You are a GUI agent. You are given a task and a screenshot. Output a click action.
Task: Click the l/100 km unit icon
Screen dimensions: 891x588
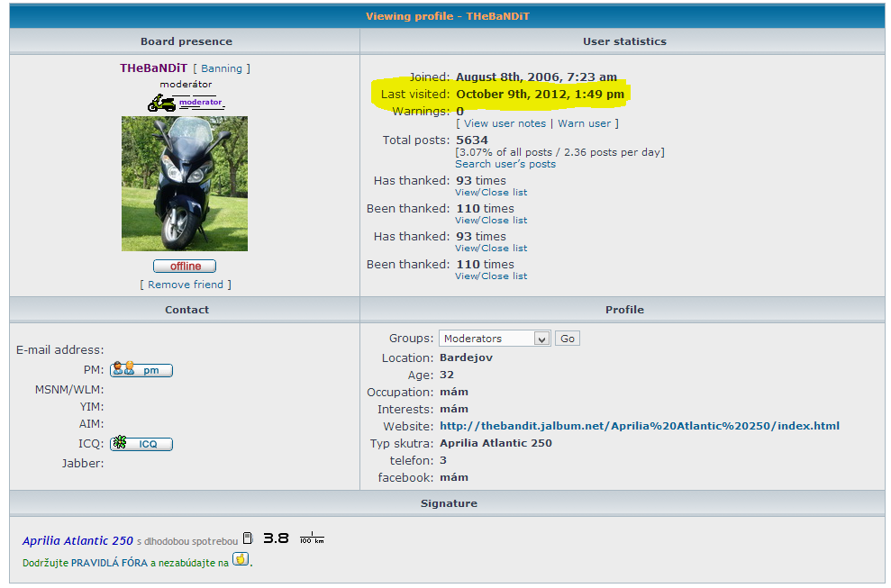pos(312,538)
